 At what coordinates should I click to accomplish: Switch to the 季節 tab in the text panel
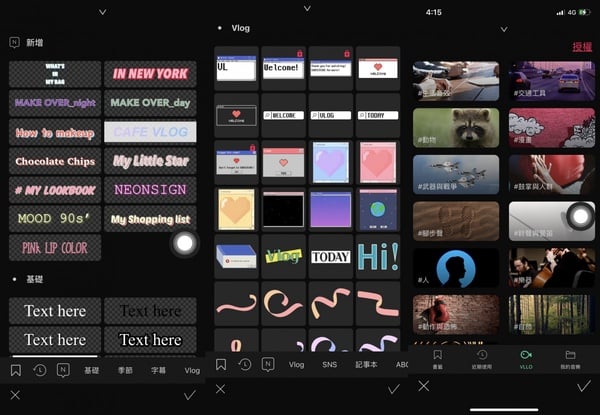coord(124,370)
